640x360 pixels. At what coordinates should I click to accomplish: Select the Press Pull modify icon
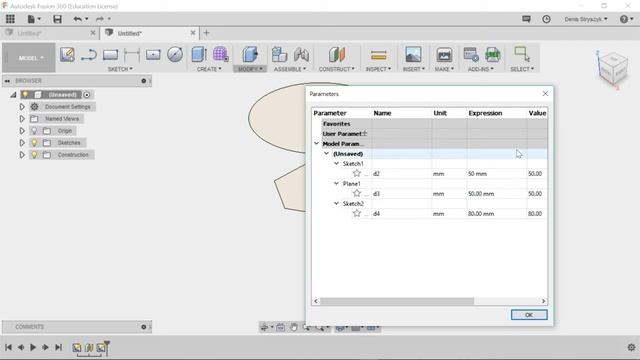click(250, 54)
